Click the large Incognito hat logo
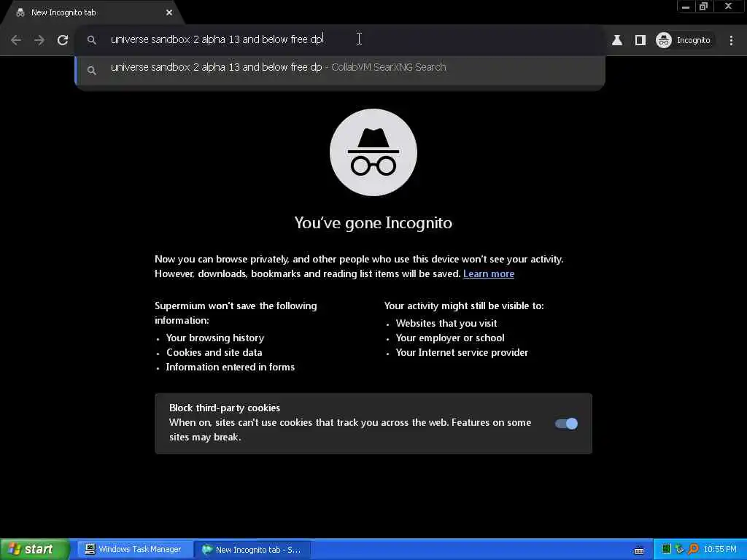747x560 pixels. [x=373, y=152]
